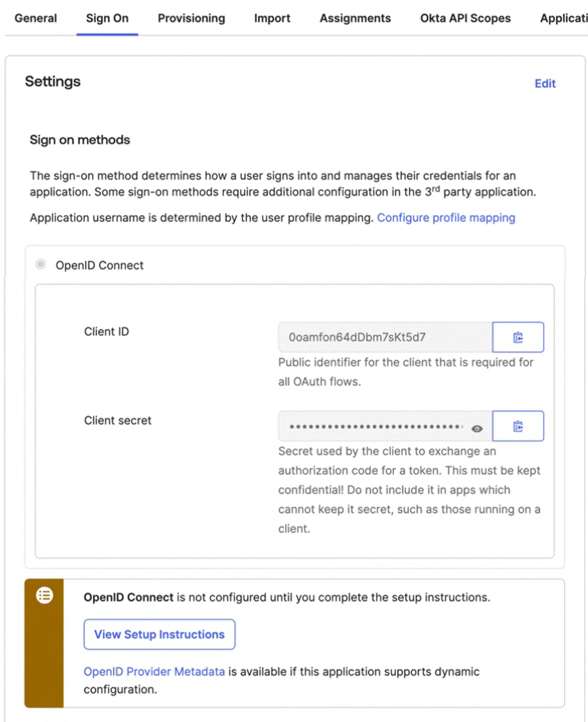Reveal the Client secret with eye icon
The image size is (588, 722).
pos(477,428)
